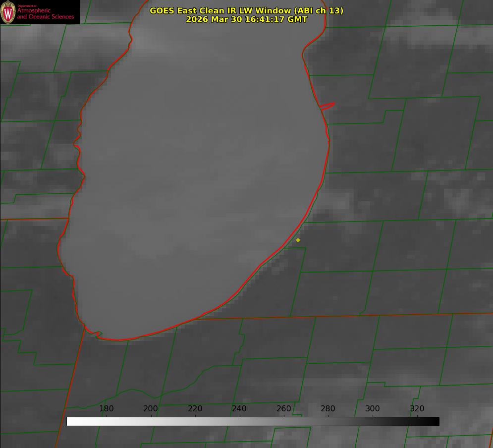Image resolution: width=493 pixels, height=448 pixels.
Task: Click the white end of the colorbar
Action: pyautogui.click(x=72, y=421)
